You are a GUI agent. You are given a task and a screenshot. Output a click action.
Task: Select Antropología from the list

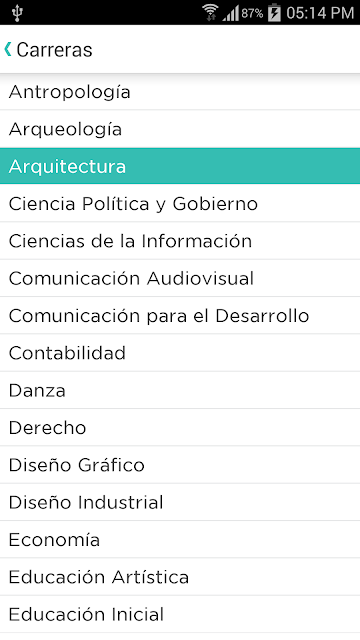[x=180, y=92]
